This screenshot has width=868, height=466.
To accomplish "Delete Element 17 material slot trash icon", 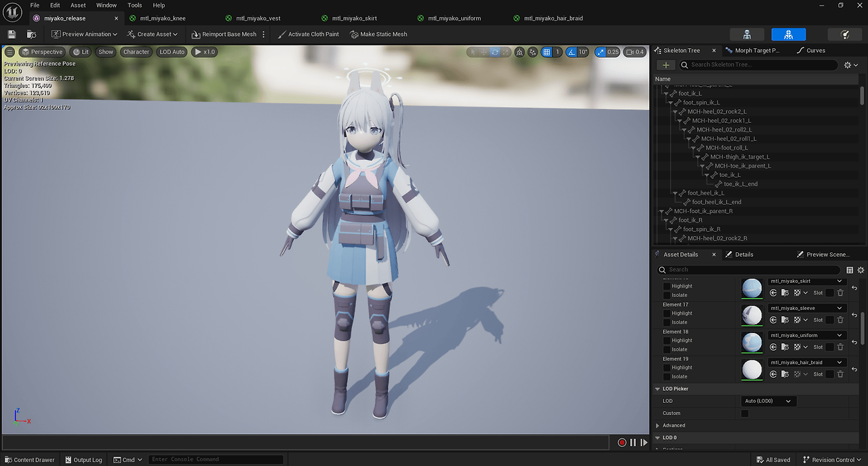I will [840, 319].
